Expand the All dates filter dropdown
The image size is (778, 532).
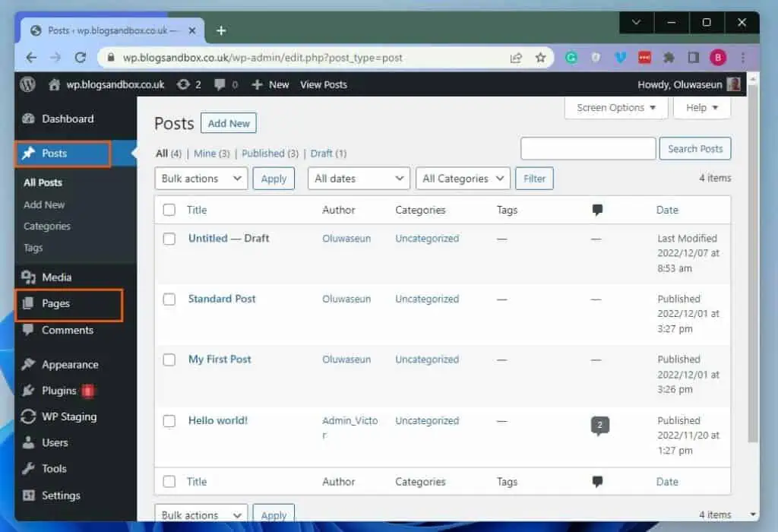tap(358, 178)
